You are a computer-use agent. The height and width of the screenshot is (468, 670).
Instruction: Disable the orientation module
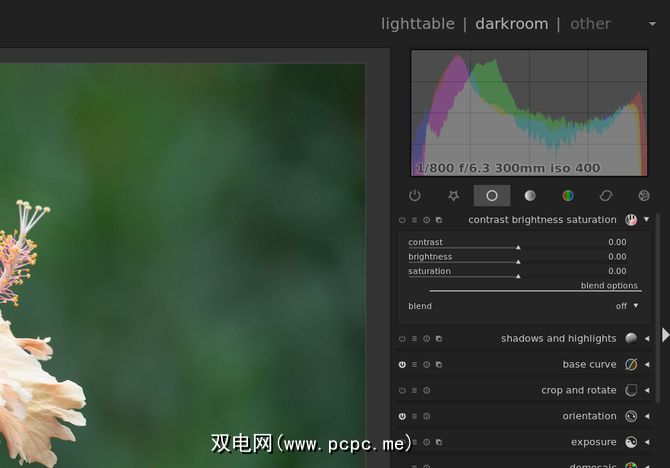click(402, 416)
